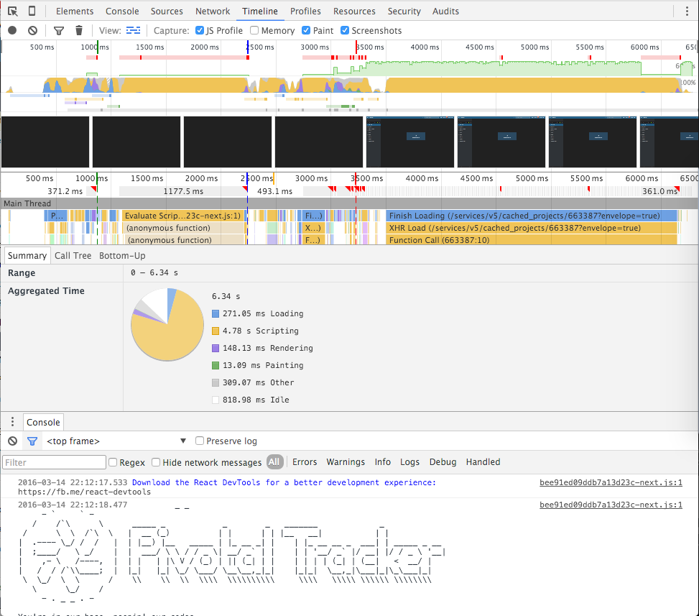Open the Profiles panel tab
Viewport: 699px width, 616px height.
click(305, 12)
